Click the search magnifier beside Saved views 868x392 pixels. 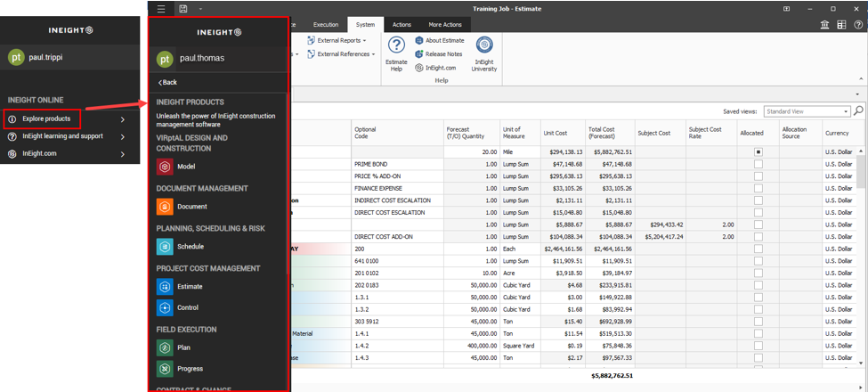coord(858,110)
